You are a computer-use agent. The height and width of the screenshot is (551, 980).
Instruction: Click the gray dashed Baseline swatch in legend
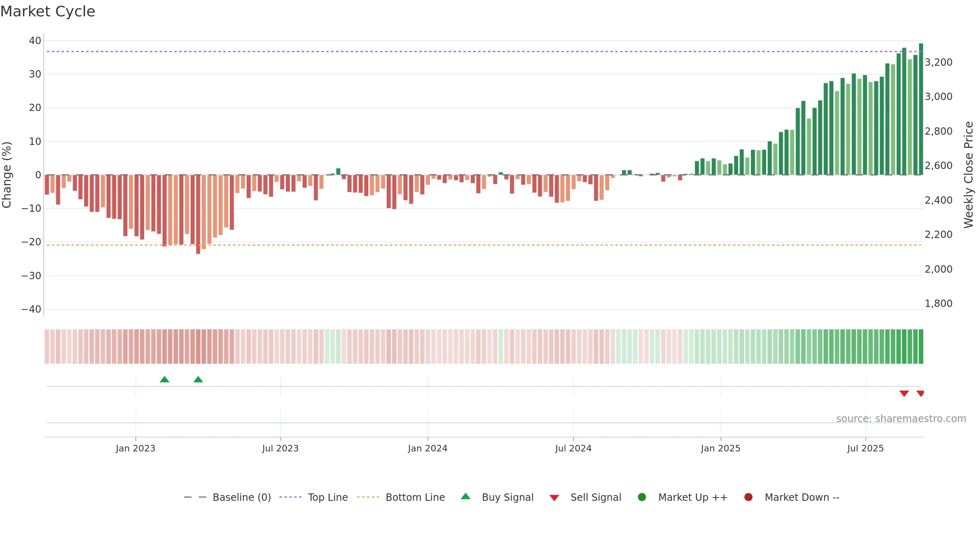tap(195, 497)
